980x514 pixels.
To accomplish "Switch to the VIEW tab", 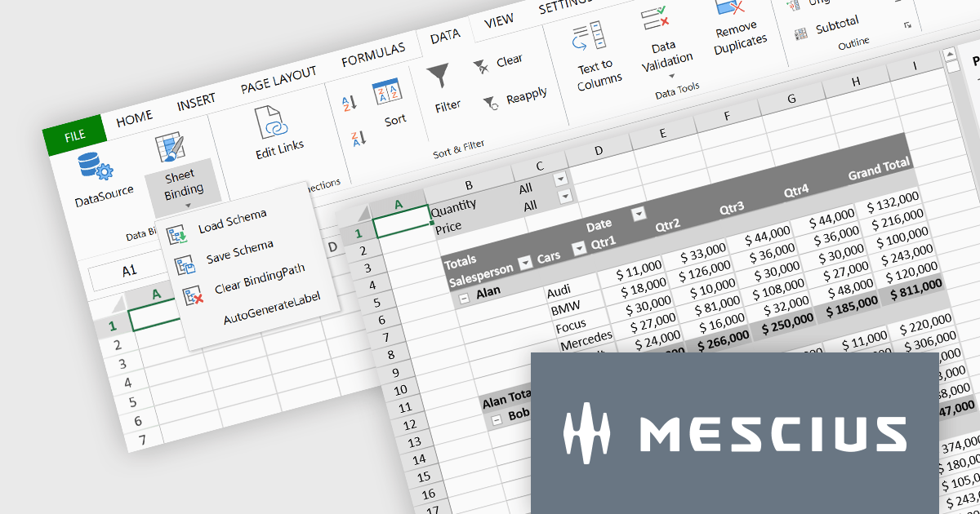I will click(499, 21).
